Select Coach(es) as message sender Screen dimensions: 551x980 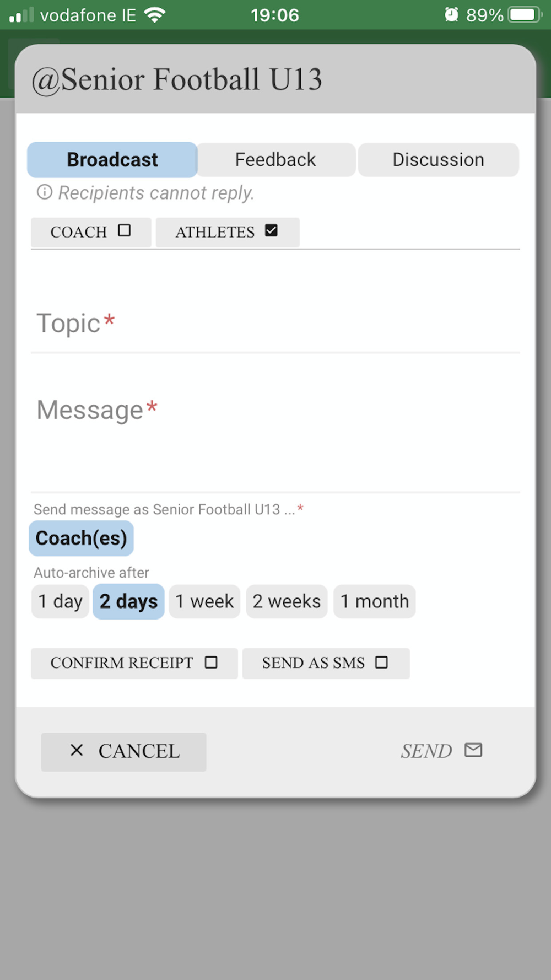click(82, 539)
